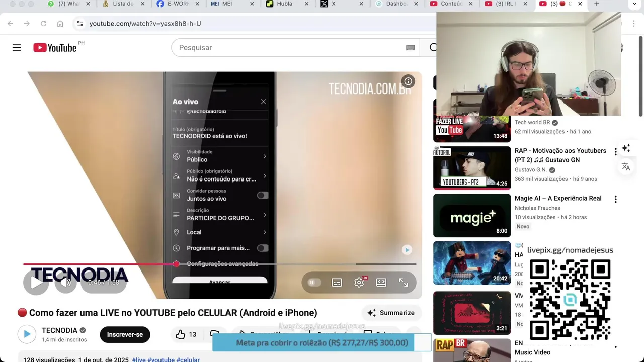Open options menu for RAP Motivação video
The width and height of the screenshot is (644, 362).
(615, 152)
